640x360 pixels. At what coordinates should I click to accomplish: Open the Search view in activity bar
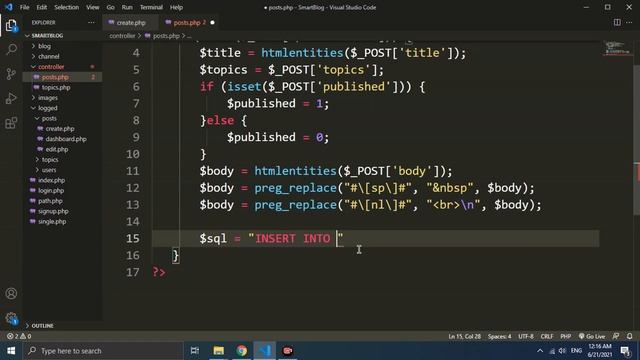pyautogui.click(x=11, y=49)
